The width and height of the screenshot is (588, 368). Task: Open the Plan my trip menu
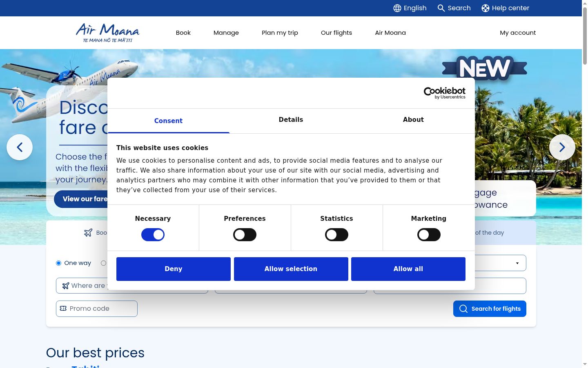coord(280,33)
